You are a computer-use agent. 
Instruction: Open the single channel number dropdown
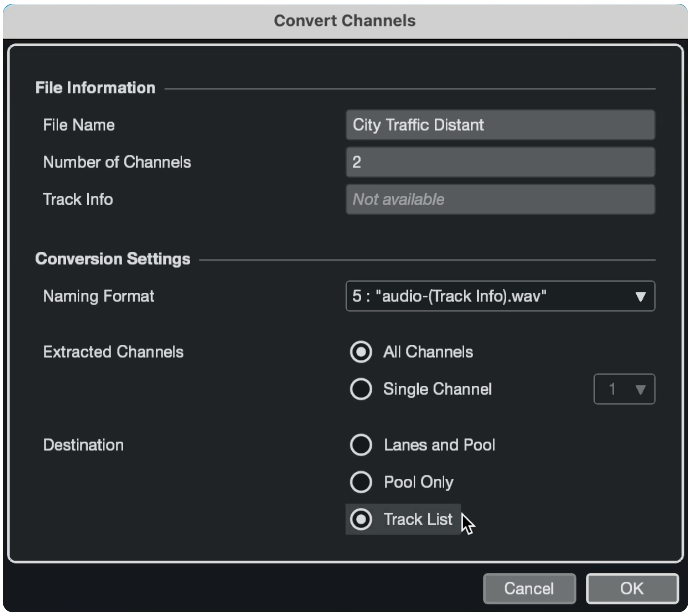click(x=624, y=389)
